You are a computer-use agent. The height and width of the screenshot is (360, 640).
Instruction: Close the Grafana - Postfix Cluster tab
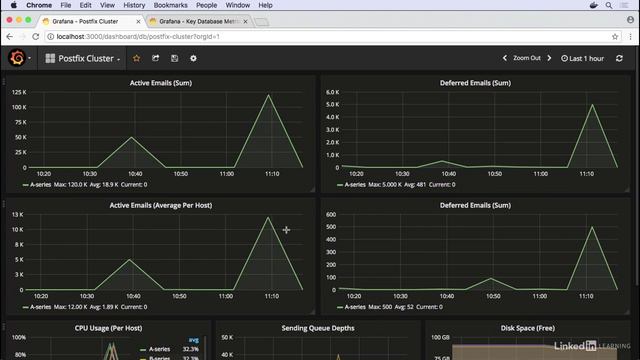pos(138,22)
